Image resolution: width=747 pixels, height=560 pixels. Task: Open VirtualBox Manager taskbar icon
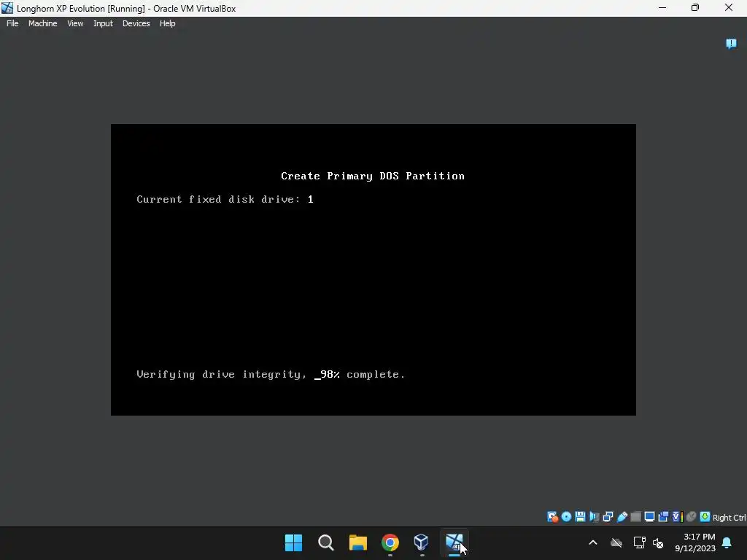[422, 542]
